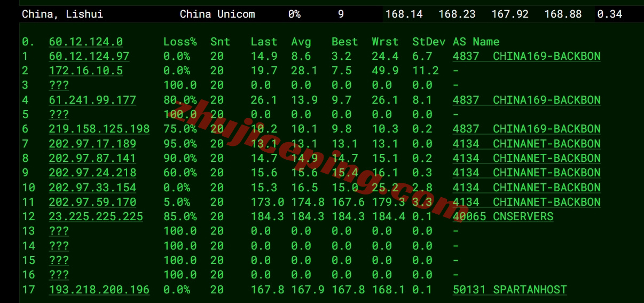
Task: Click the 40065 CNSERVERS AS name link
Action: [502, 216]
